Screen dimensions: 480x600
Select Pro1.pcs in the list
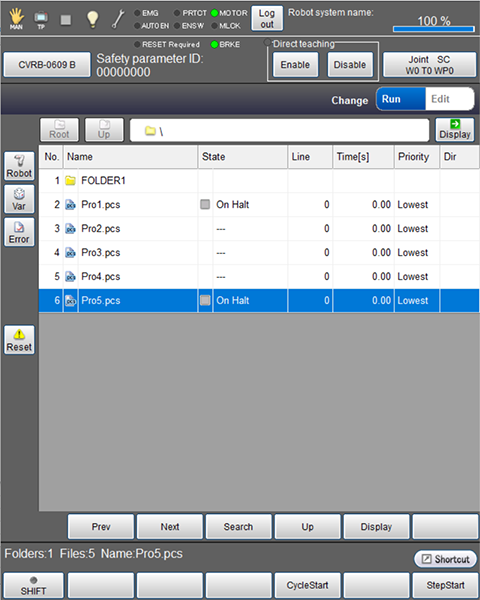coord(259,205)
